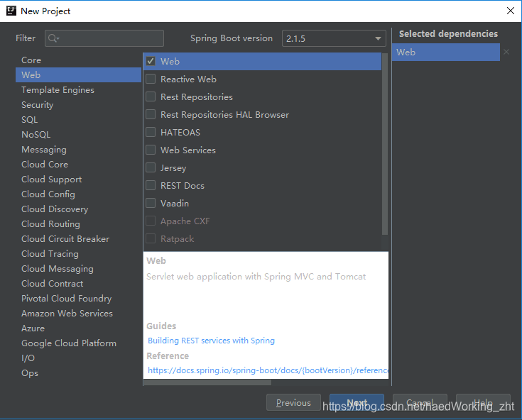Select the Cloud Config category
The height and width of the screenshot is (420, 522).
coord(79,194)
